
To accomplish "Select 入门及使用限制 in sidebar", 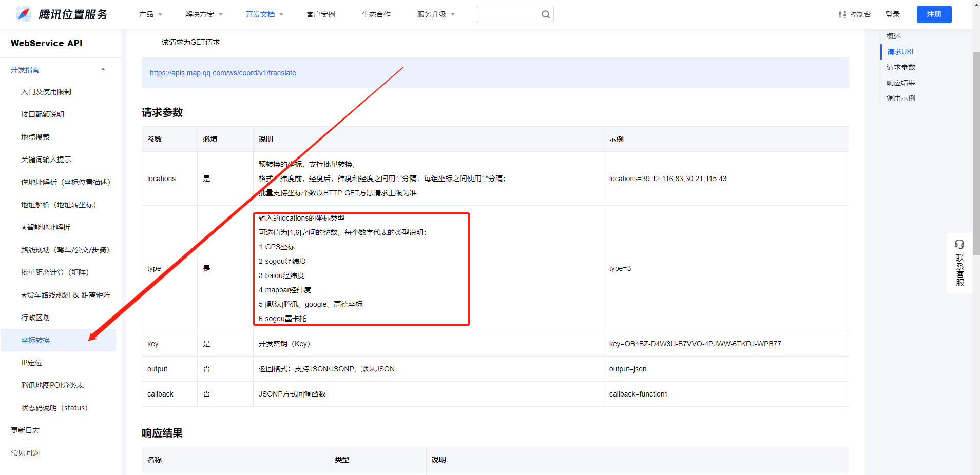I will pyautogui.click(x=46, y=92).
